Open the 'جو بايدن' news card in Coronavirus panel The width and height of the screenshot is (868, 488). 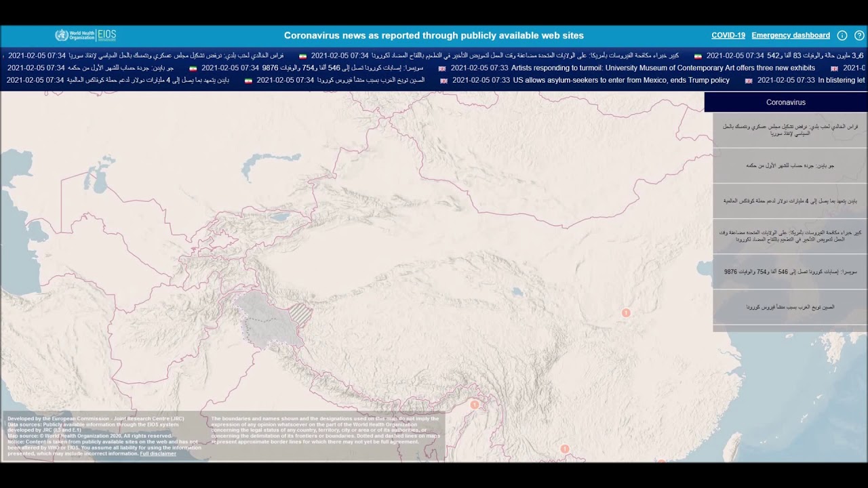click(790, 165)
